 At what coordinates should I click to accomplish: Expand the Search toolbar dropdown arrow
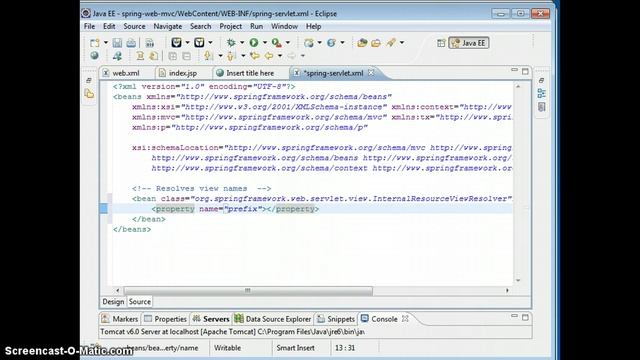[x=402, y=42]
